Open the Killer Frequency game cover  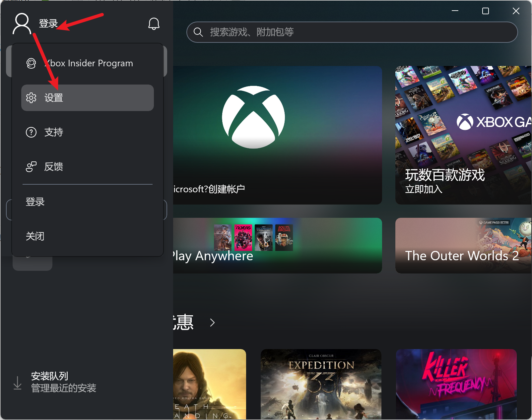coord(456,384)
